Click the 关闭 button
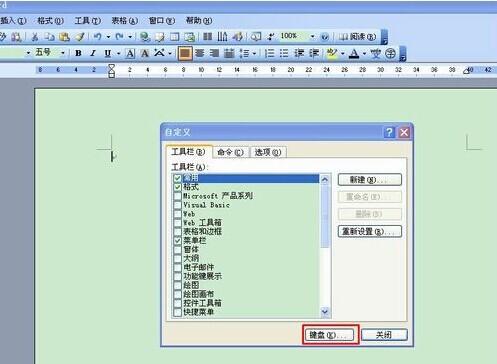 coord(384,335)
